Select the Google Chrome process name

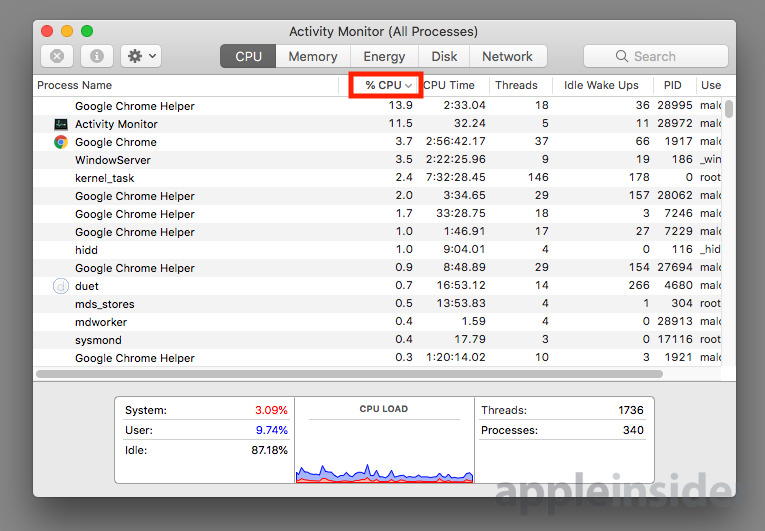coord(116,142)
